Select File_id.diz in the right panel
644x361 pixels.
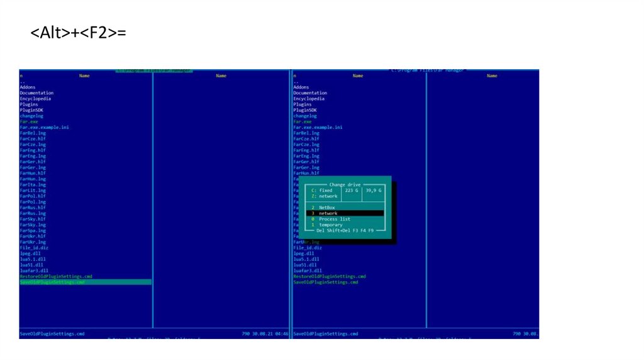click(308, 248)
